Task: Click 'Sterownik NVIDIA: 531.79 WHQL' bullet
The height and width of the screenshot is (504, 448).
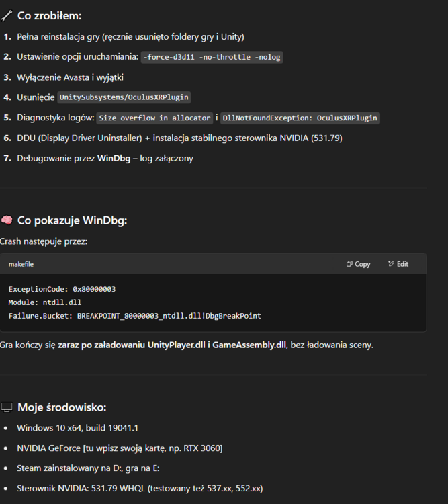Action: pyautogui.click(x=140, y=489)
